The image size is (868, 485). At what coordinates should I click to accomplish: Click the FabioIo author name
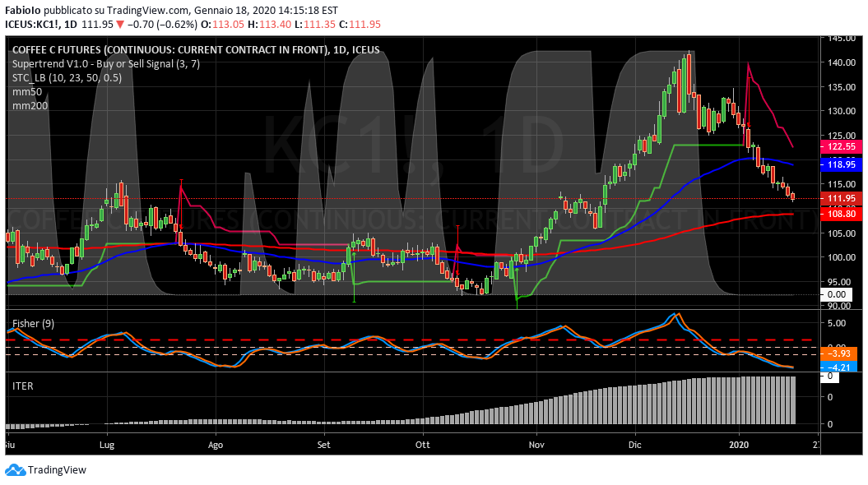[x=25, y=10]
